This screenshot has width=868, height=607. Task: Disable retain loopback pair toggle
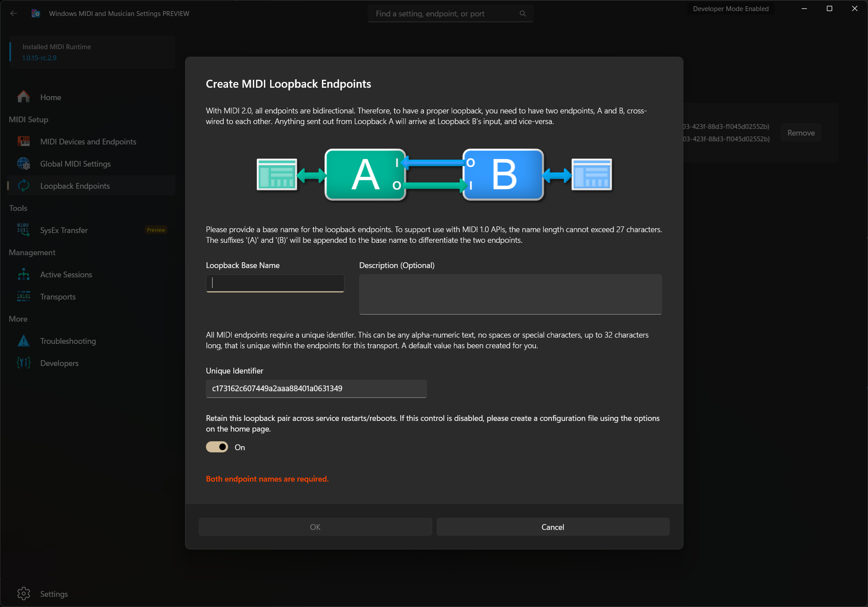(x=217, y=447)
